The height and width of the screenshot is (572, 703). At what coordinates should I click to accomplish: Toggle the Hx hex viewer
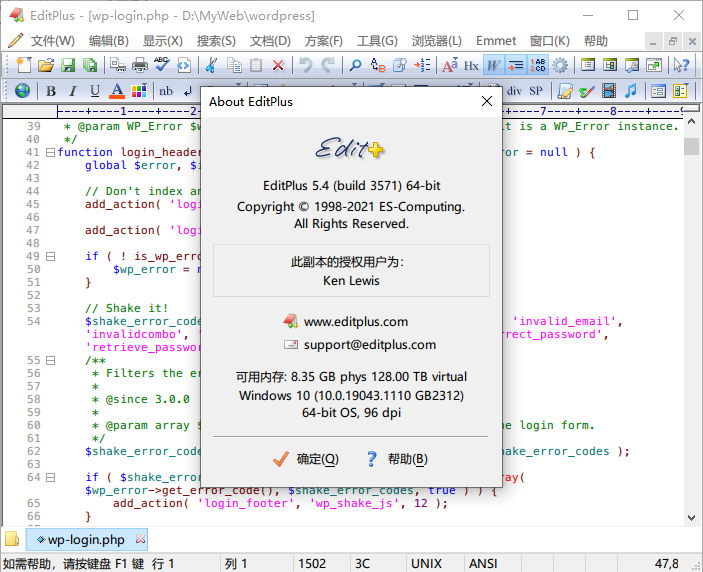(x=471, y=65)
